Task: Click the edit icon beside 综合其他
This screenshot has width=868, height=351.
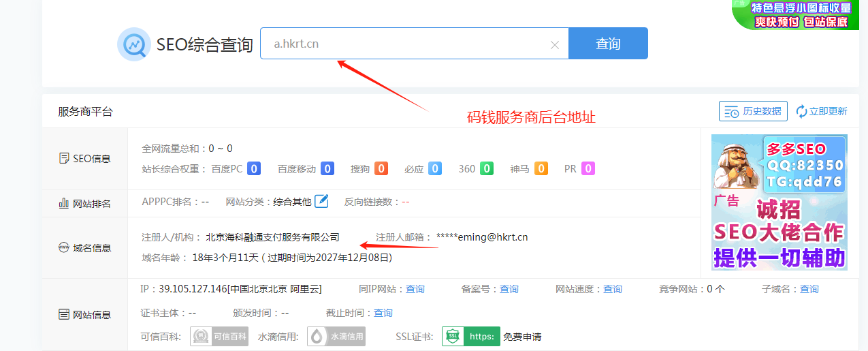Action: (321, 201)
